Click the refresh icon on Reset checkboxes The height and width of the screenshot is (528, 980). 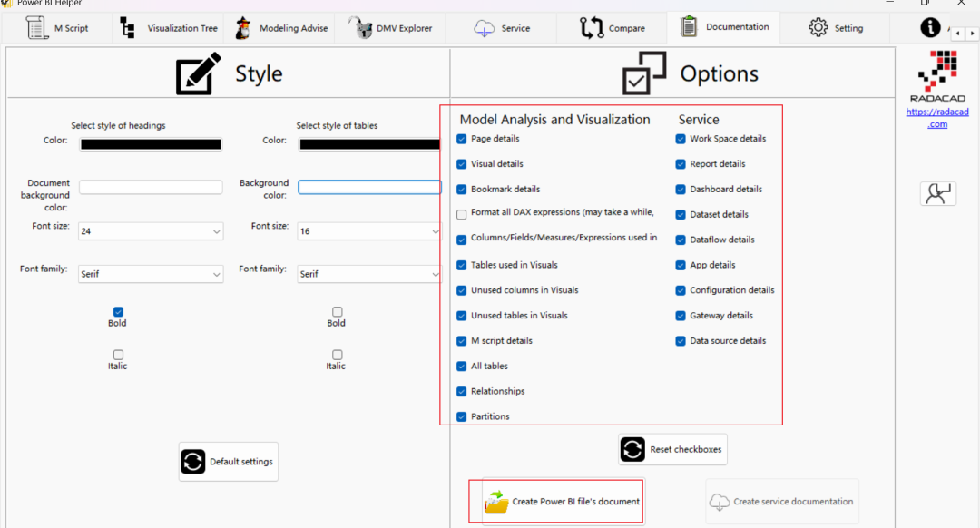tap(632, 449)
